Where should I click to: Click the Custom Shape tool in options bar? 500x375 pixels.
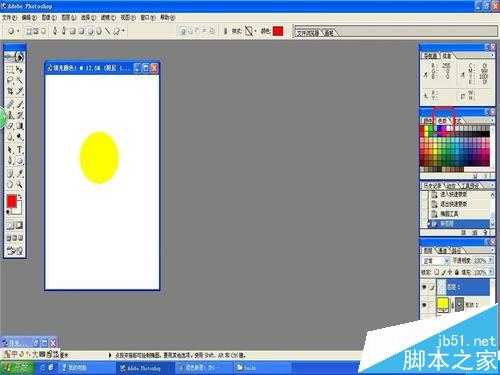[x=116, y=31]
